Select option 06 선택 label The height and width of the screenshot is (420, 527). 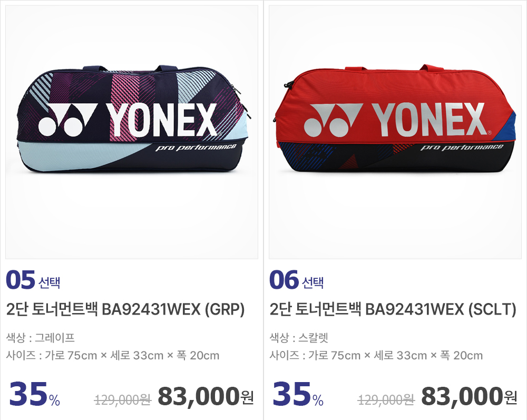point(296,280)
